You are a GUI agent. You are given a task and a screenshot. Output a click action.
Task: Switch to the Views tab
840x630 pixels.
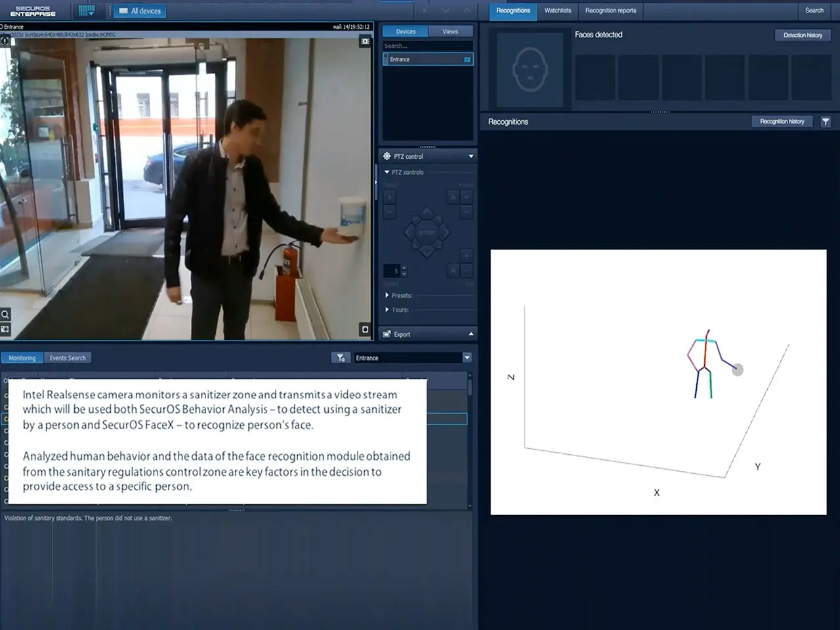tap(450, 31)
